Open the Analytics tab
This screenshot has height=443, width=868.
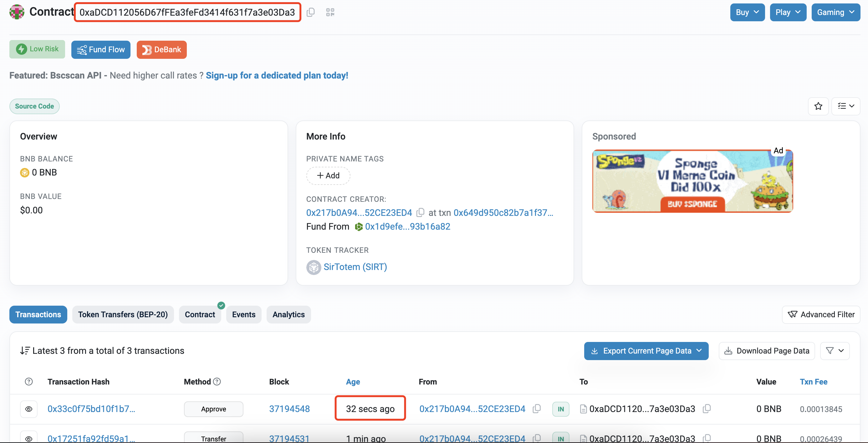pyautogui.click(x=288, y=314)
